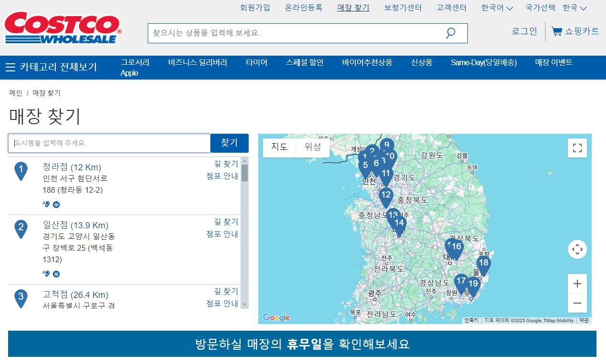
Task: Click the map camera pan control
Action: click(x=577, y=249)
